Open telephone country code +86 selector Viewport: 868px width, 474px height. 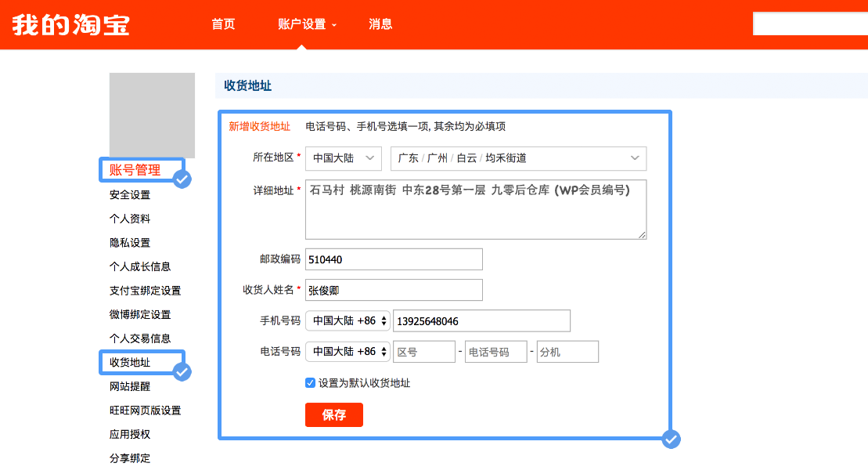click(348, 352)
